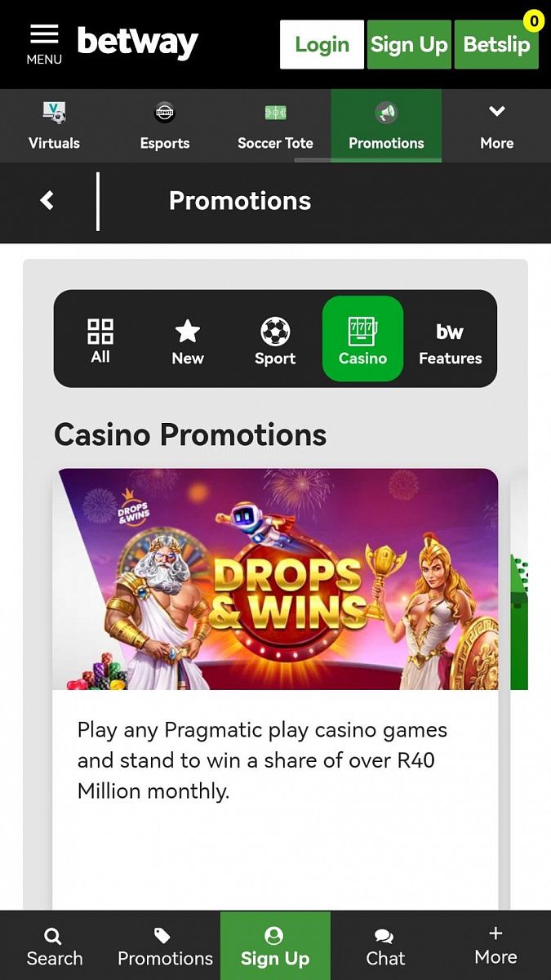Select the Promotions tab in top nav
The image size is (551, 980).
(x=386, y=126)
